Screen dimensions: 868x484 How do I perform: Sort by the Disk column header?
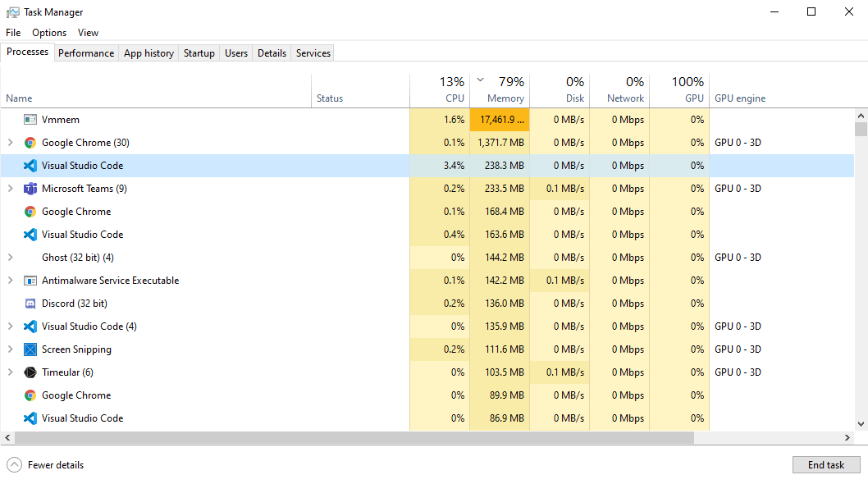[560, 90]
